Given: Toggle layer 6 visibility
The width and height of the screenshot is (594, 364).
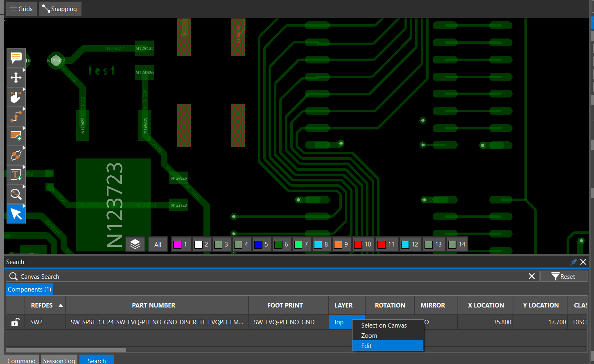Looking at the screenshot, I should [x=281, y=244].
